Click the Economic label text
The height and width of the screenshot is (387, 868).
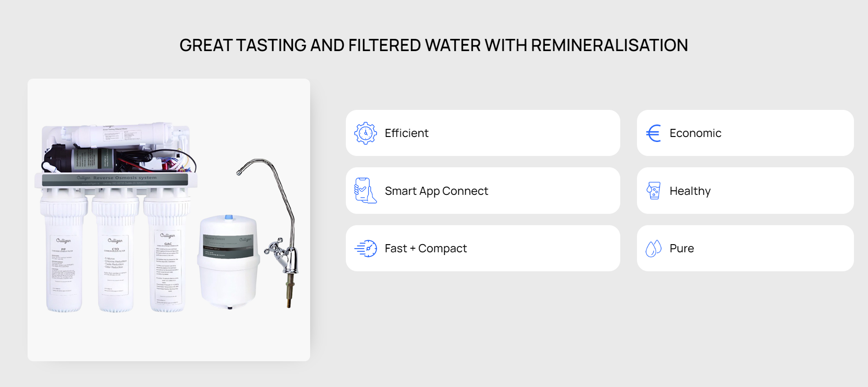tap(695, 133)
